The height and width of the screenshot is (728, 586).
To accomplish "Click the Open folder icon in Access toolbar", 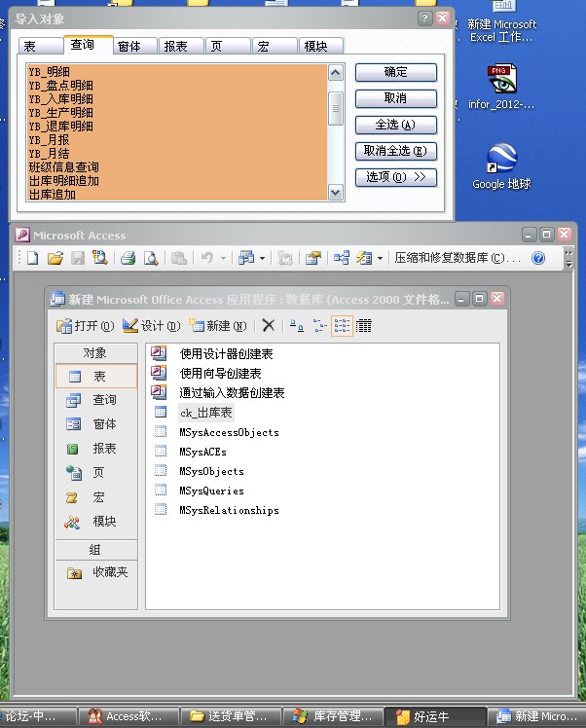I will 55,258.
